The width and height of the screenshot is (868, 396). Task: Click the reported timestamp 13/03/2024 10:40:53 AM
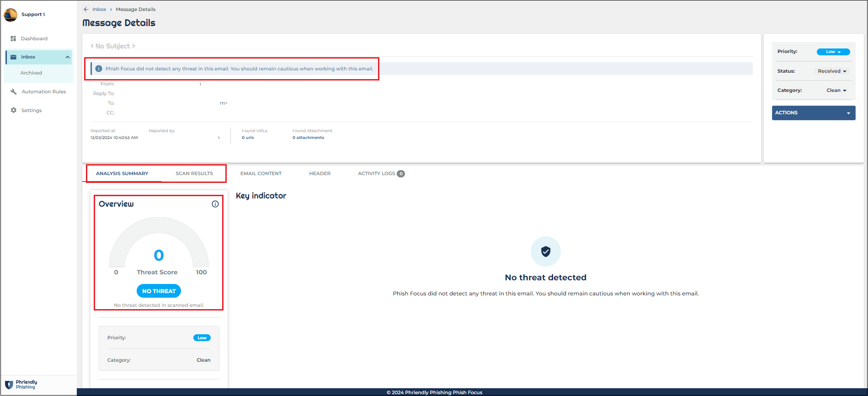click(x=114, y=138)
